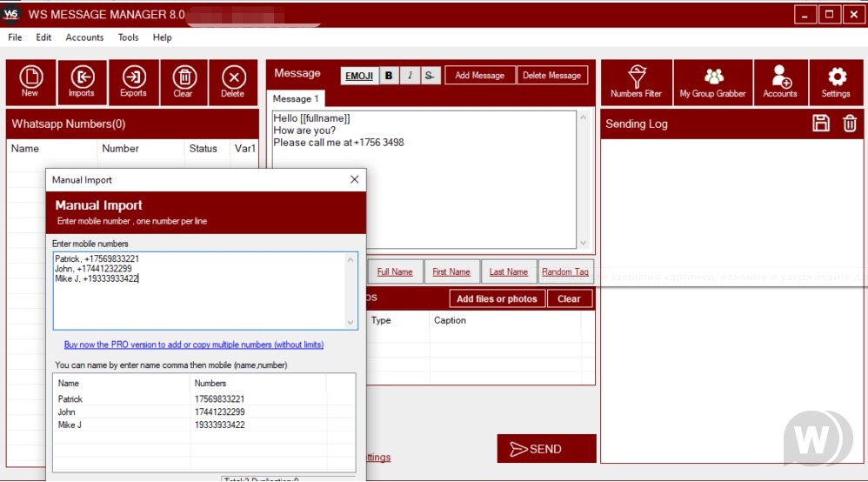Screen dimensions: 868x482
Task: Open the Edit menu
Action: pos(43,37)
